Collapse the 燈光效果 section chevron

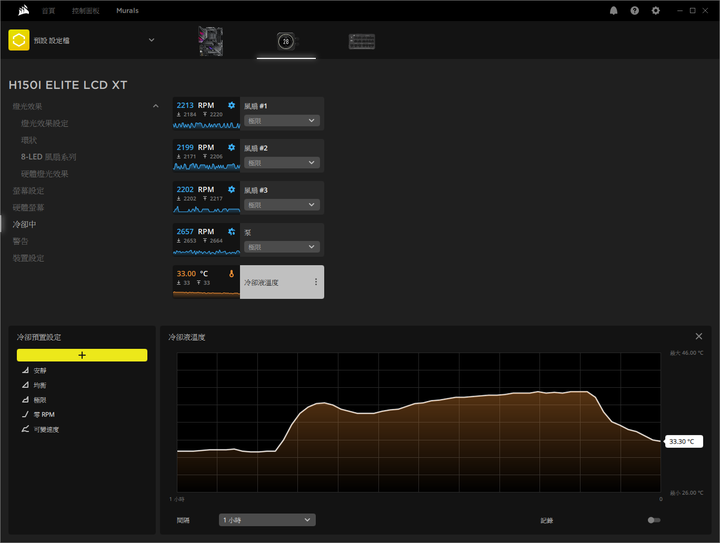tap(156, 106)
